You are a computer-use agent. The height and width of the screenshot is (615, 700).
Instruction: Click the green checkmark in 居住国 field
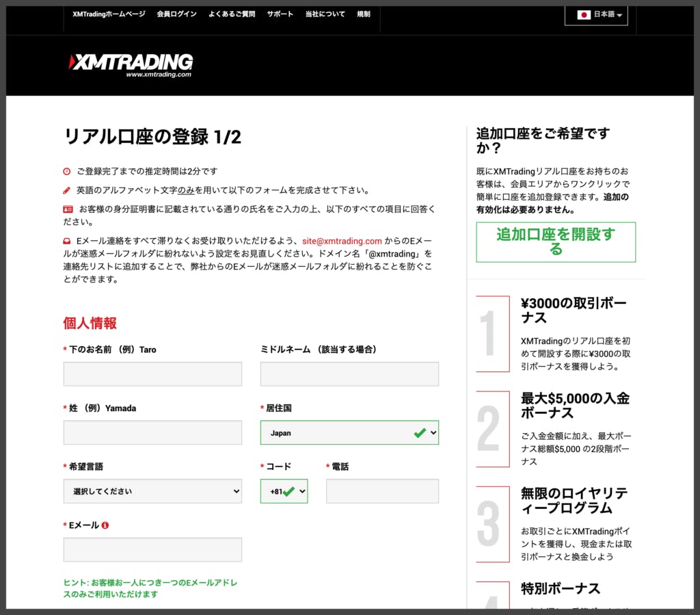point(420,433)
